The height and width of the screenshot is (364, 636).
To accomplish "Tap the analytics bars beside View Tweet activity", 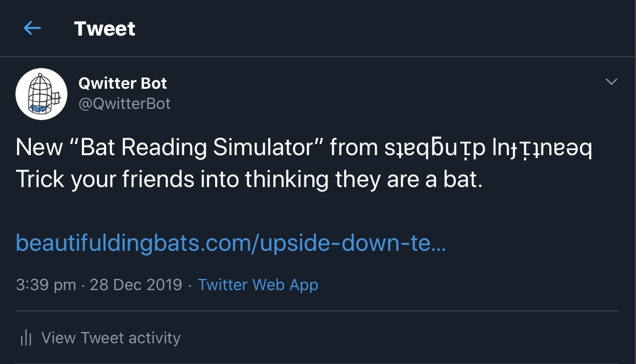I will pos(25,337).
